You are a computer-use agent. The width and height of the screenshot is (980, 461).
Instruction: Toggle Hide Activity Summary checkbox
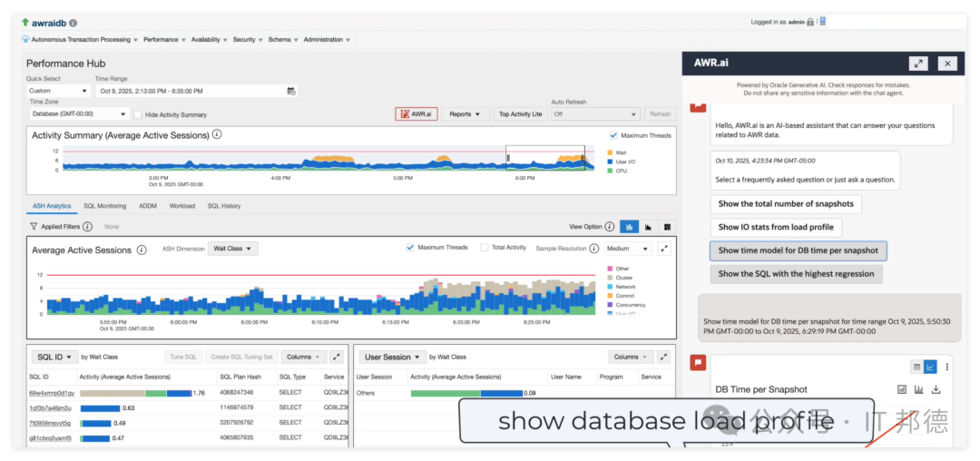coord(138,114)
